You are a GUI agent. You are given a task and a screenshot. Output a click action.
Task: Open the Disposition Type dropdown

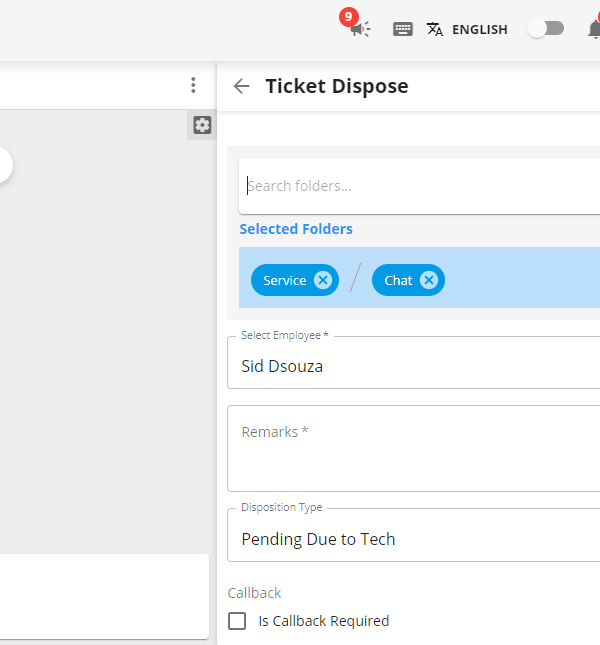(413, 535)
